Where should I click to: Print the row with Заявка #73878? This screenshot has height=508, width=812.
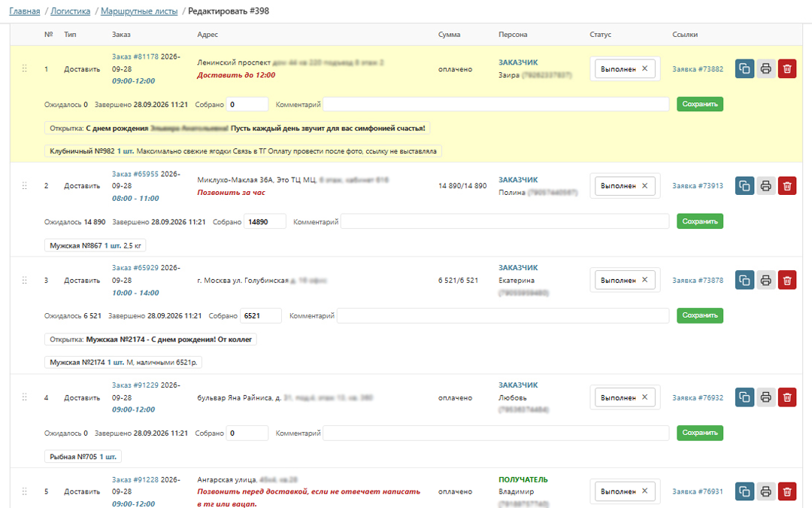(766, 281)
